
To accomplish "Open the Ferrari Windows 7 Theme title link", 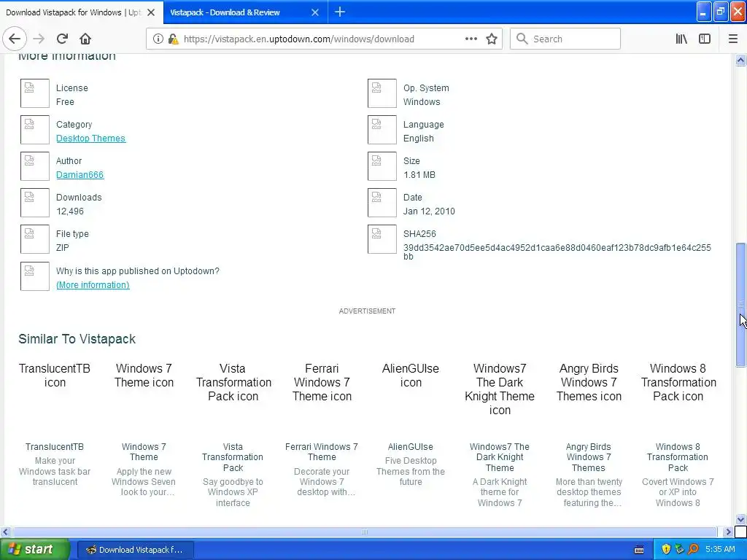I will pyautogui.click(x=322, y=452).
